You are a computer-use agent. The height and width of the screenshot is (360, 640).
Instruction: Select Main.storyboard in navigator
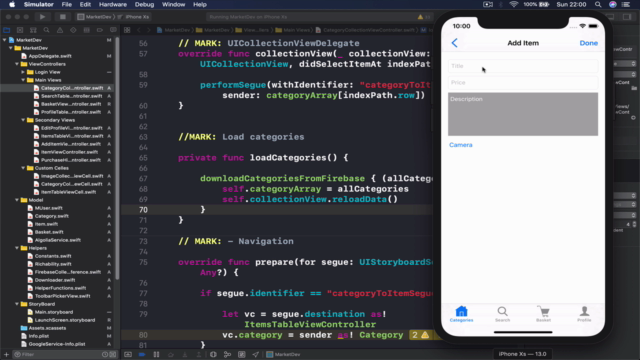coord(54,312)
